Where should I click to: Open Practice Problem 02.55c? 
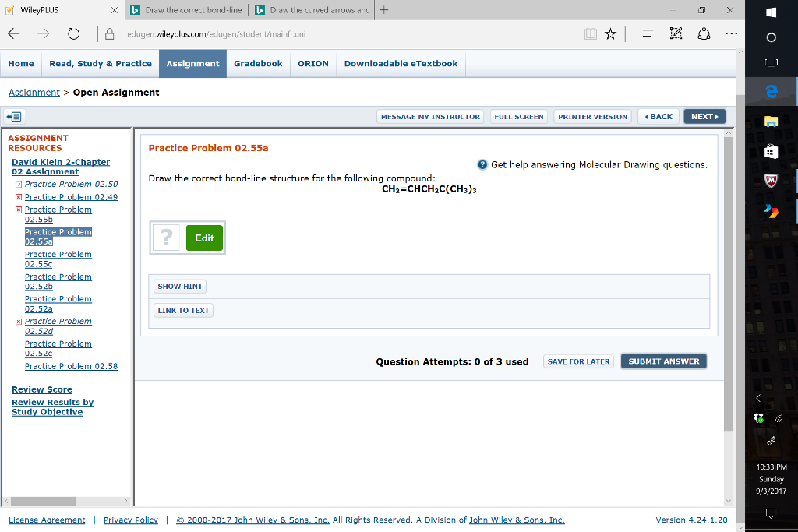[58, 259]
